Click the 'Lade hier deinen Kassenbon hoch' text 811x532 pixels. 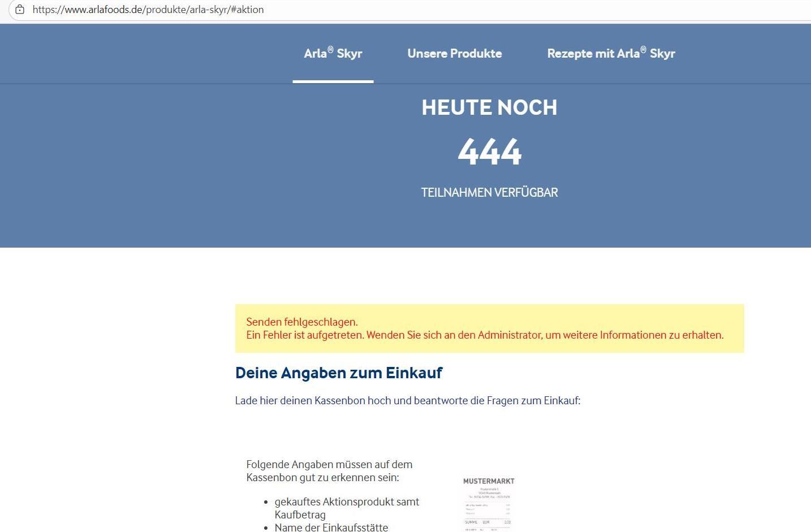tap(407, 401)
